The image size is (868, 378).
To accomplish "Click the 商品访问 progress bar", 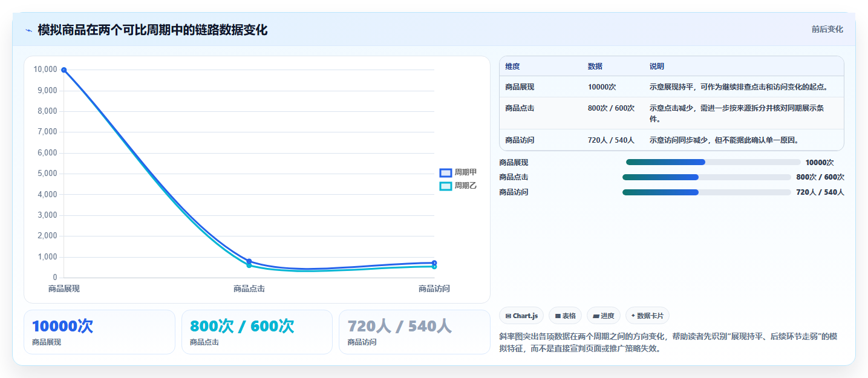I will [706, 192].
